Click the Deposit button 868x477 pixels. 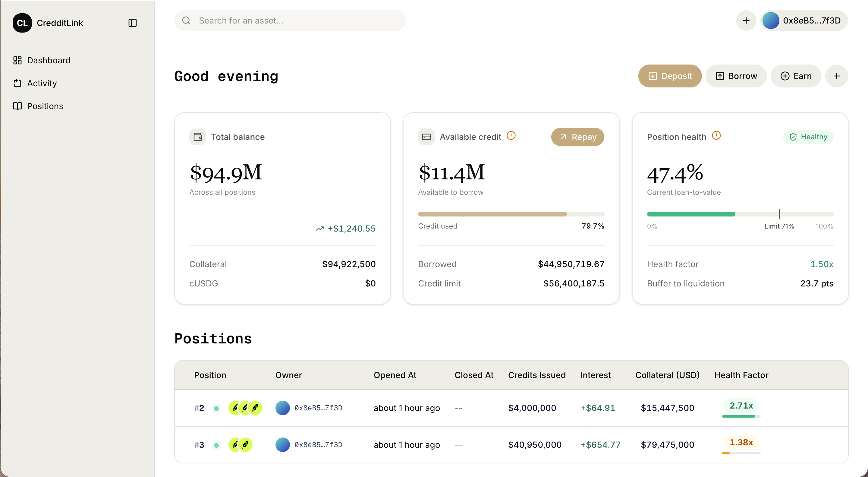click(670, 76)
